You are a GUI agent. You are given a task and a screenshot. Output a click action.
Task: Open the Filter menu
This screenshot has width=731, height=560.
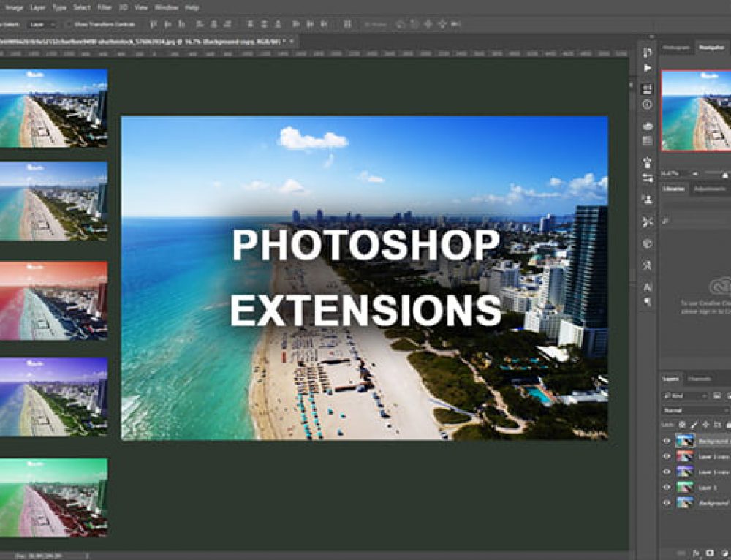point(105,7)
